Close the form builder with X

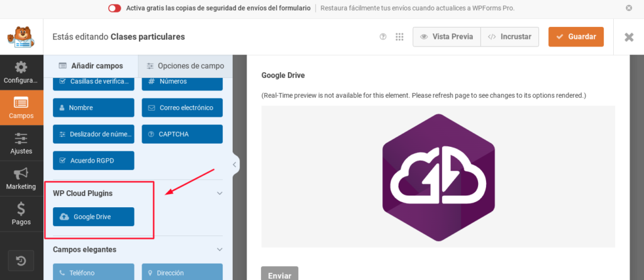point(629,37)
